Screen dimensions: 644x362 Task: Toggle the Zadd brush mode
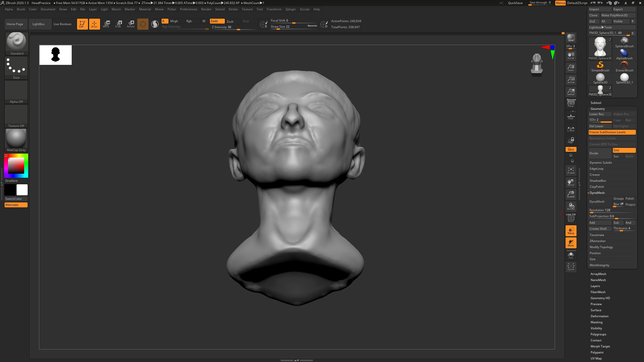click(215, 21)
